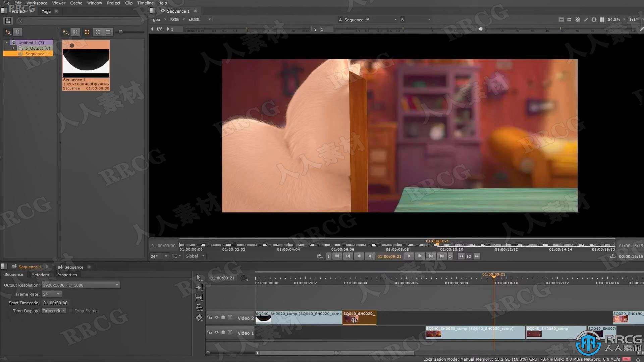The image size is (644, 362).
Task: Step back one frame
Action: [359, 256]
